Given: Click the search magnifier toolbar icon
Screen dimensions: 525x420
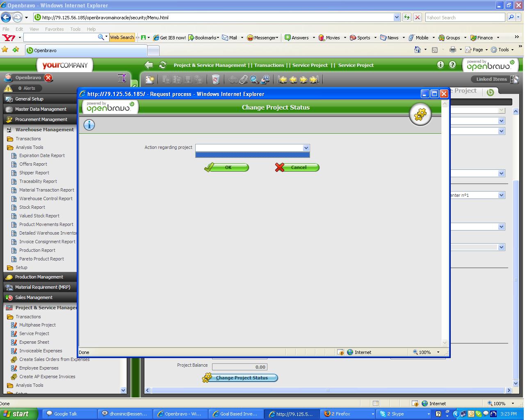Looking at the screenshot, I should coord(254,80).
